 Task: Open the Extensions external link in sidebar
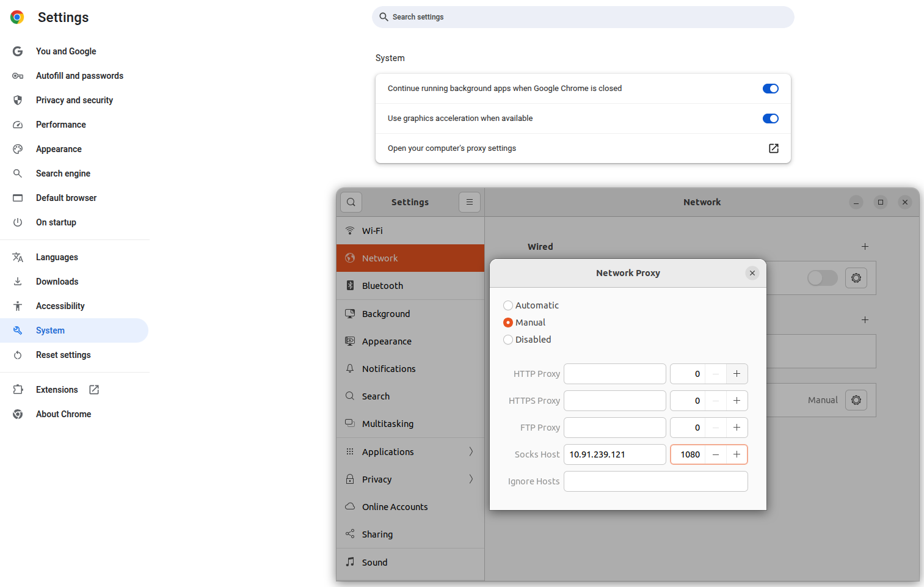(x=94, y=390)
